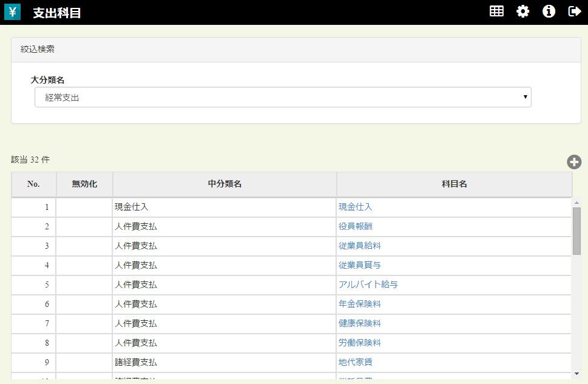
Task: Open the アルバイト給与 link
Action: pyautogui.click(x=368, y=285)
